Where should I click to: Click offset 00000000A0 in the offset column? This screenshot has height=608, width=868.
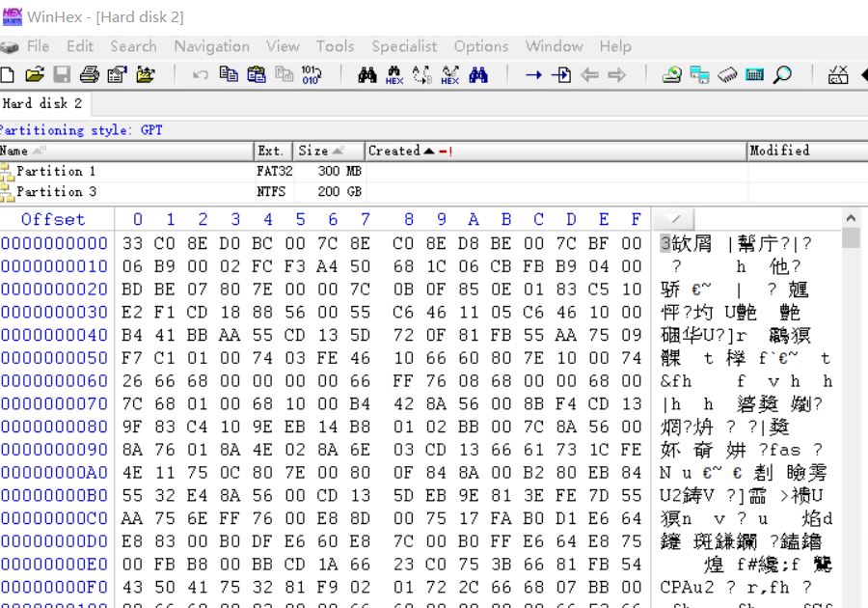pos(54,472)
